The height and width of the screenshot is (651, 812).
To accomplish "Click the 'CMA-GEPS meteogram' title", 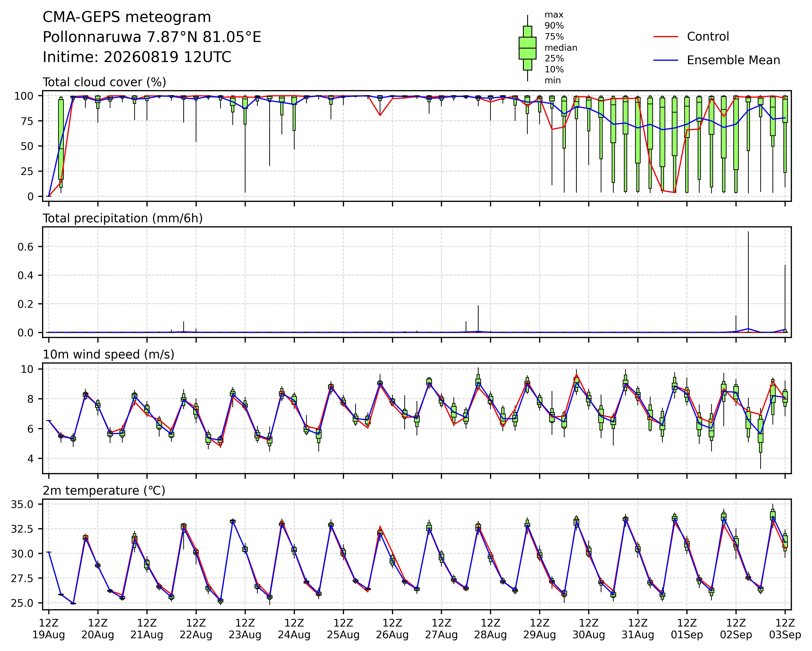I will (x=127, y=17).
